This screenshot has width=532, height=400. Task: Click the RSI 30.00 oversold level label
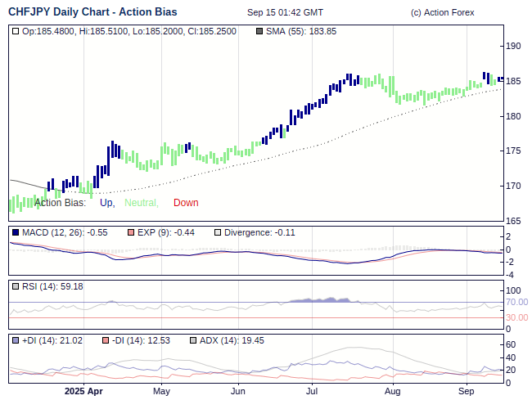pos(516,317)
